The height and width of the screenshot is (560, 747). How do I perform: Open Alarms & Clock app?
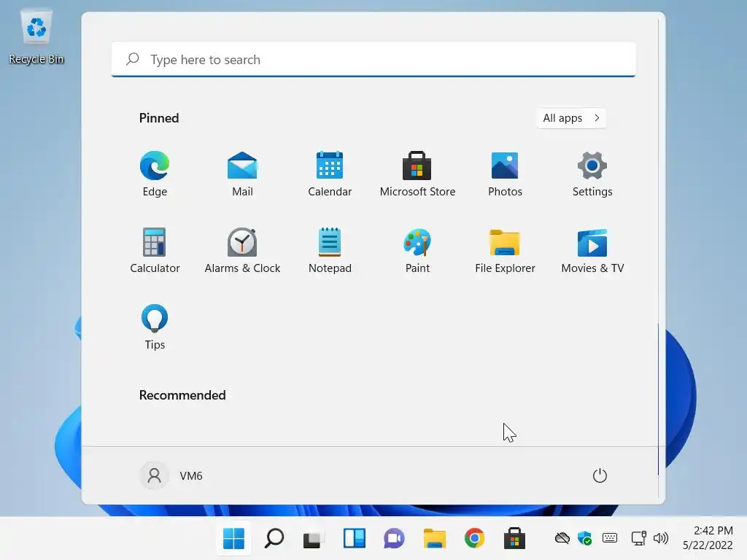point(242,250)
